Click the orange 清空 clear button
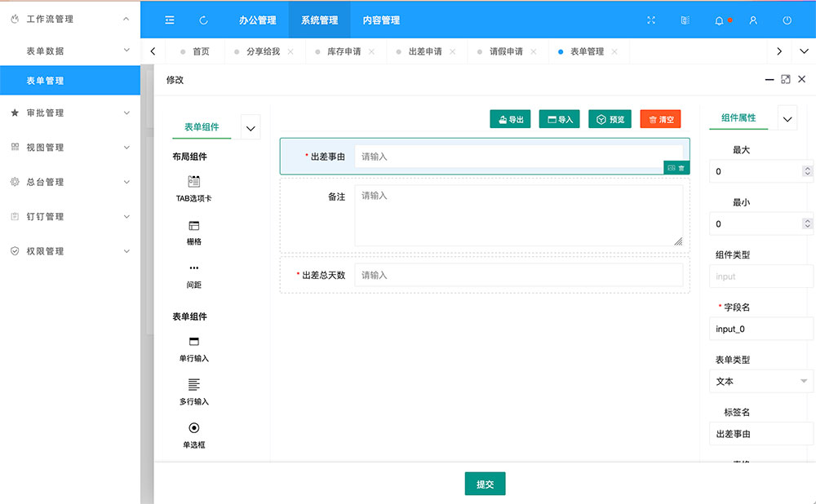The image size is (816, 504). coord(660,119)
